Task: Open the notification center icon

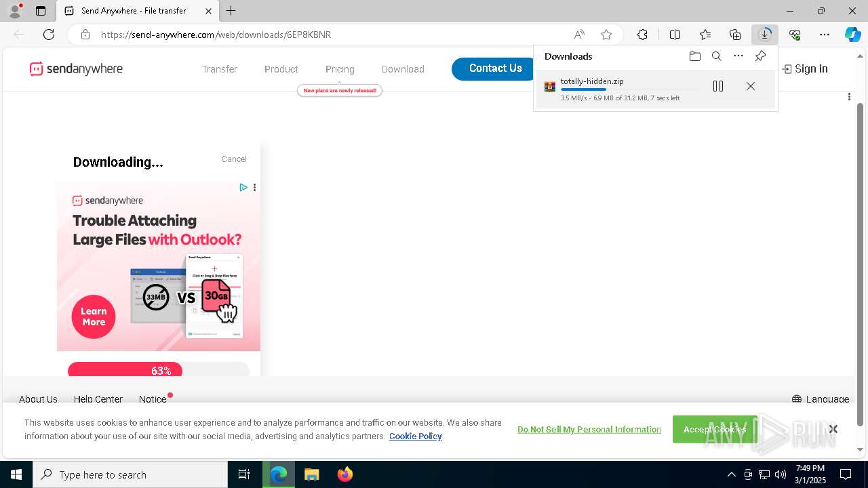Action: click(x=846, y=474)
